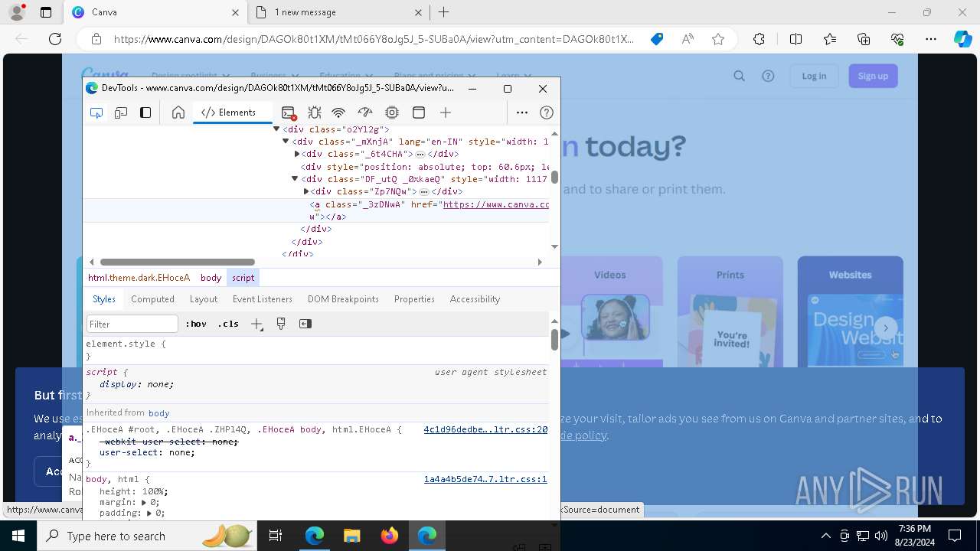Select the body breadcrumb item

point(211,278)
